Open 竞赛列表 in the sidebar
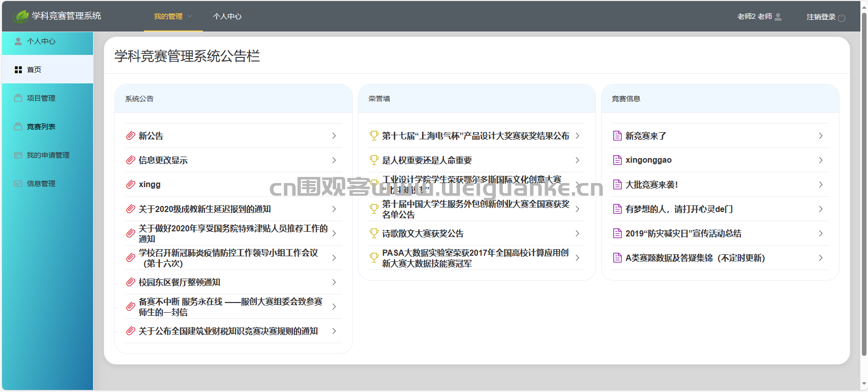The height and width of the screenshot is (392, 868). [48, 127]
